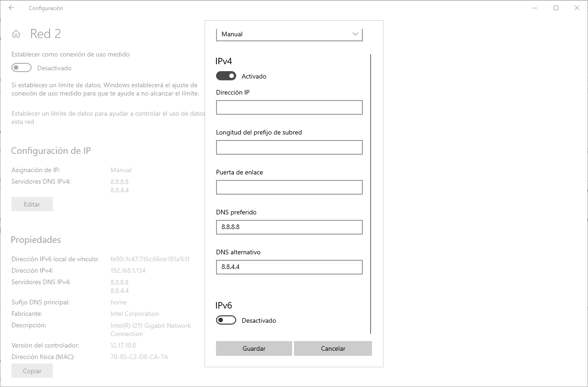The height and width of the screenshot is (387, 588).
Task: Turn off the IPv4 switch
Action: (x=226, y=76)
